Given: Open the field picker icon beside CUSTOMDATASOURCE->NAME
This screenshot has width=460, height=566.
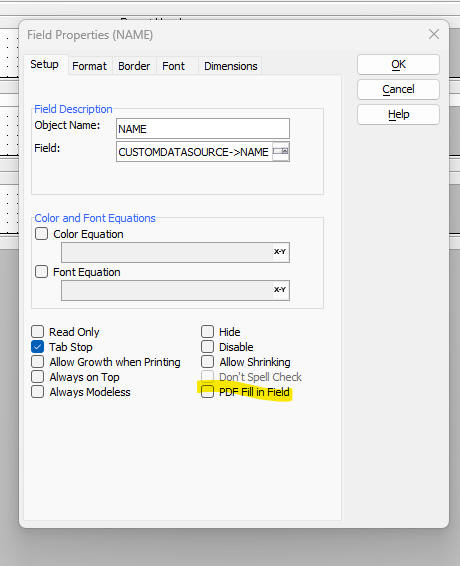Looking at the screenshot, I should pyautogui.click(x=281, y=152).
